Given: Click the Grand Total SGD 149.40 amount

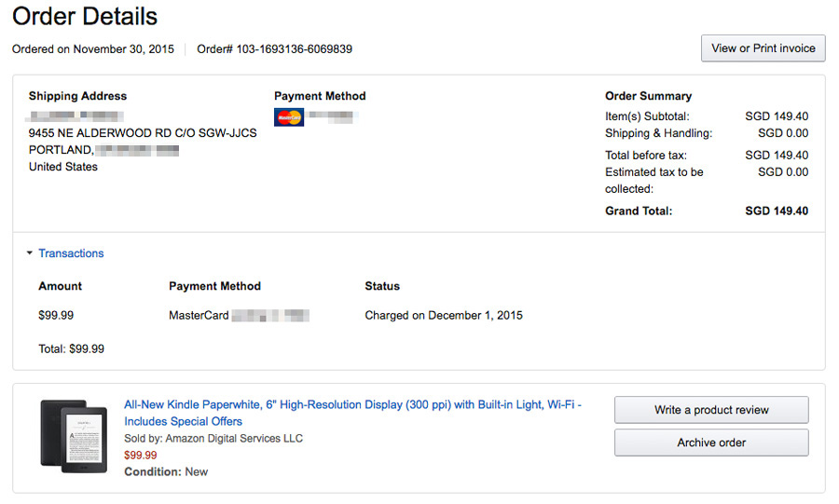Looking at the screenshot, I should click(x=777, y=211).
